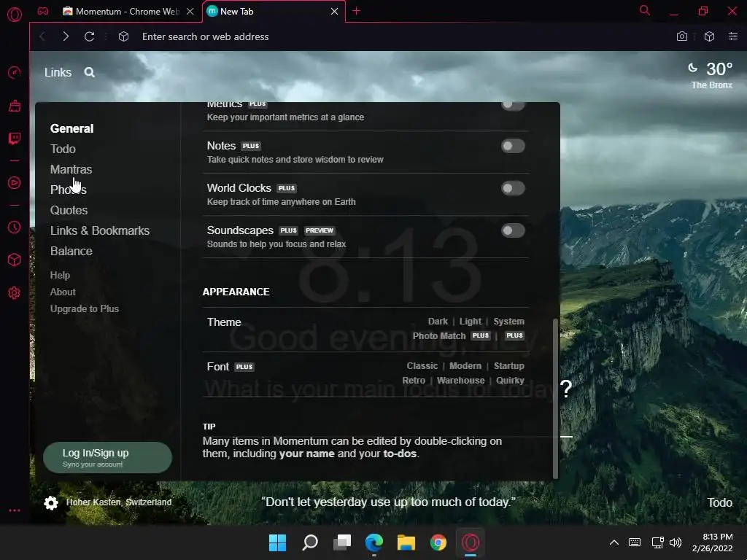Close the Momentum Chrome Web Store tab
This screenshot has width=747, height=560.
pos(190,11)
